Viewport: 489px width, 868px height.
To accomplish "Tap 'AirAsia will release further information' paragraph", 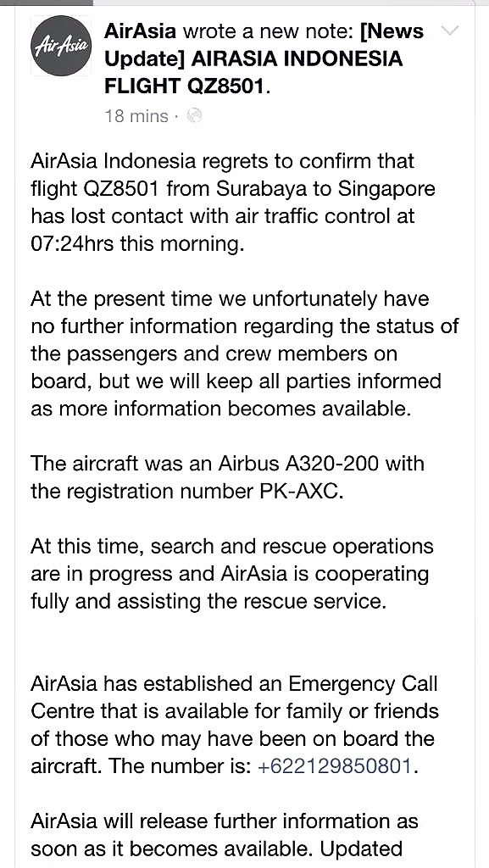I will click(224, 835).
